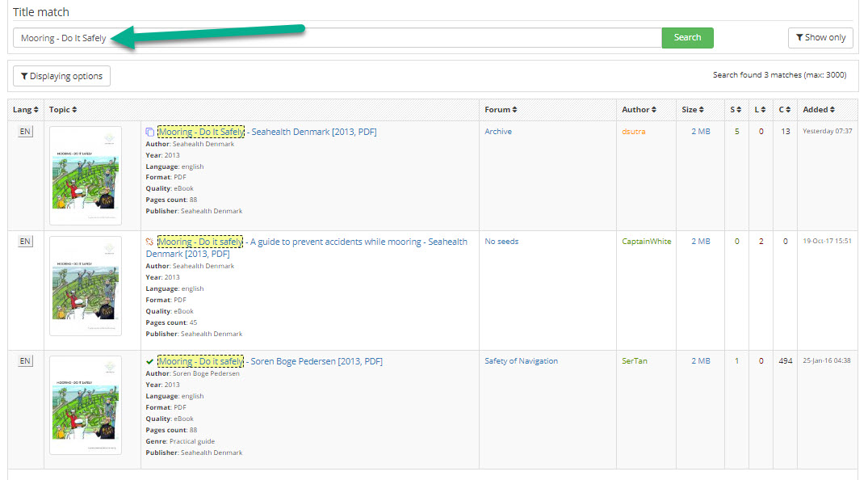Sort by Author column header
868x480 pixels.
[x=639, y=110]
